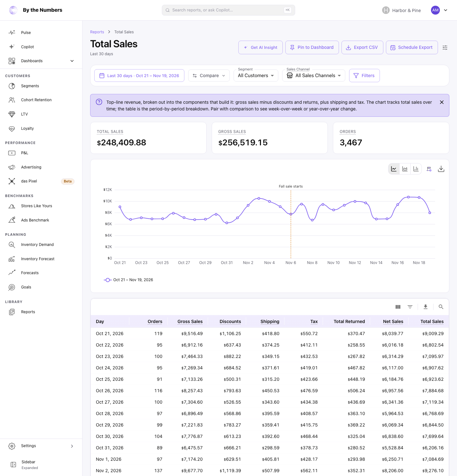Open chart annotations icon
Viewport: 457px width, 476px height.
429,169
